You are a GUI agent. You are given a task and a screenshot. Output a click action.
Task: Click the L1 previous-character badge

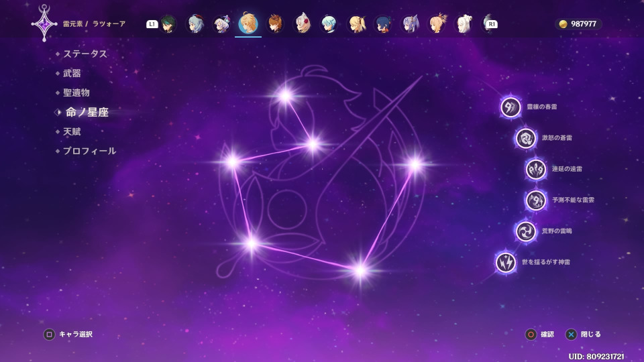152,24
